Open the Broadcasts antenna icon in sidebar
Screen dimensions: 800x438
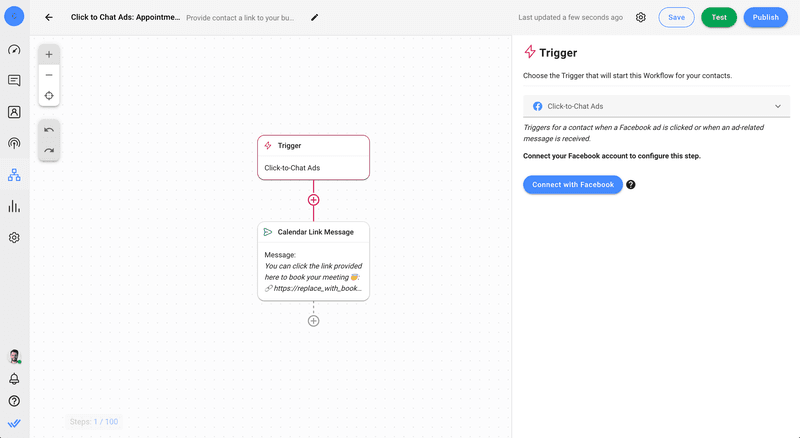click(x=14, y=143)
